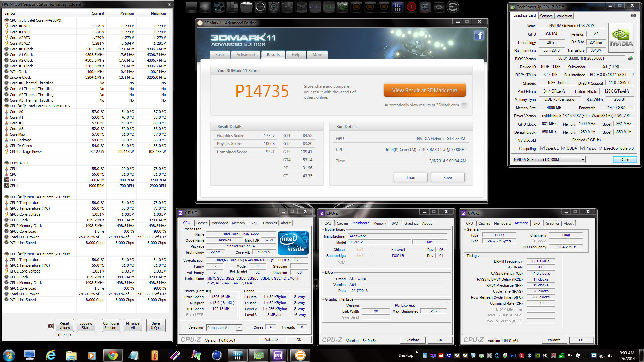
Task: Launch GPU-Z from the top dock
Action: (329, 7)
